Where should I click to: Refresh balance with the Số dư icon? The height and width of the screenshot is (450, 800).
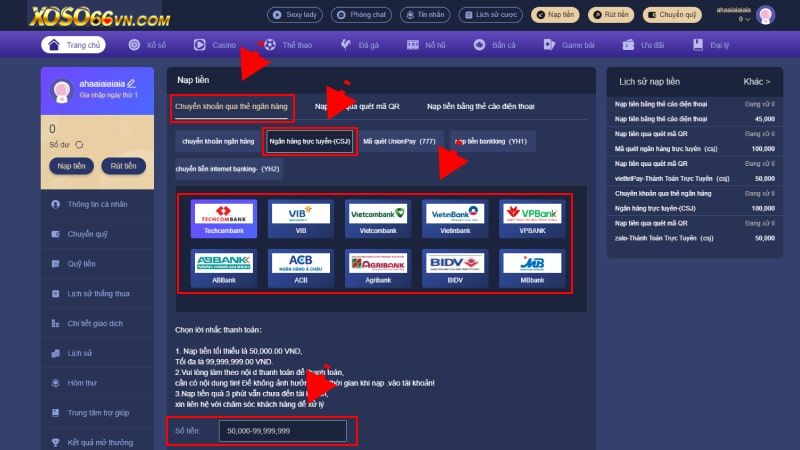(79, 144)
